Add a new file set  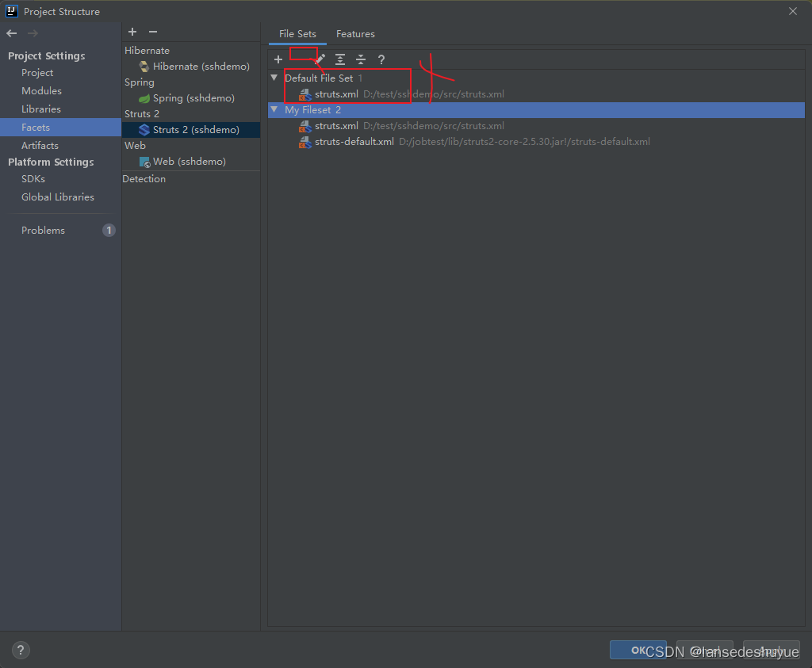click(x=278, y=59)
